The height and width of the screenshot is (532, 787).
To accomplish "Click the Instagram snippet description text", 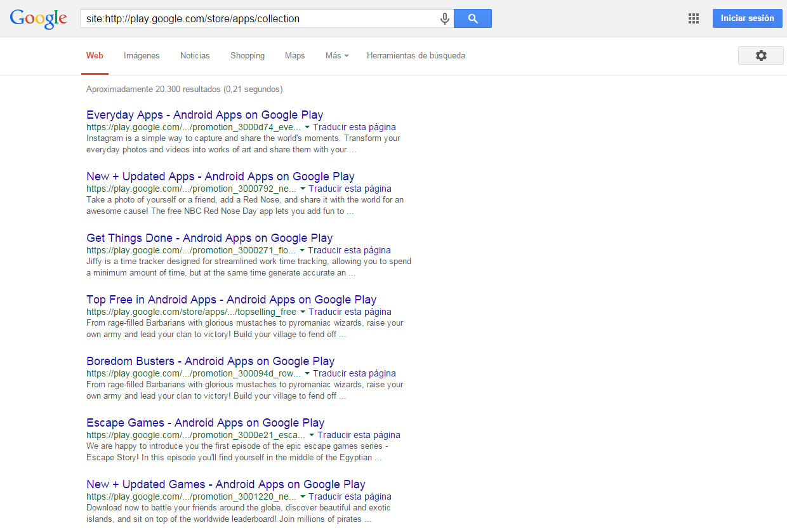I will (x=243, y=144).
